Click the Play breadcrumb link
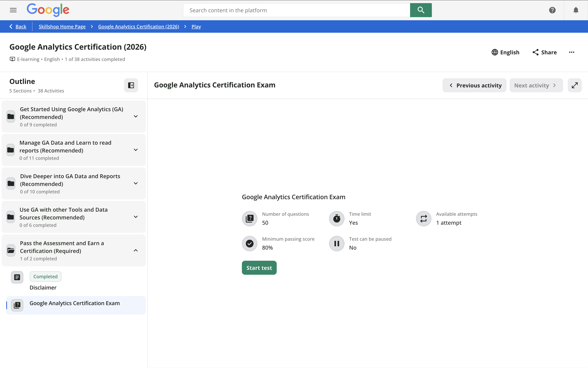Screen dimensions: 588x368 pyautogui.click(x=196, y=26)
